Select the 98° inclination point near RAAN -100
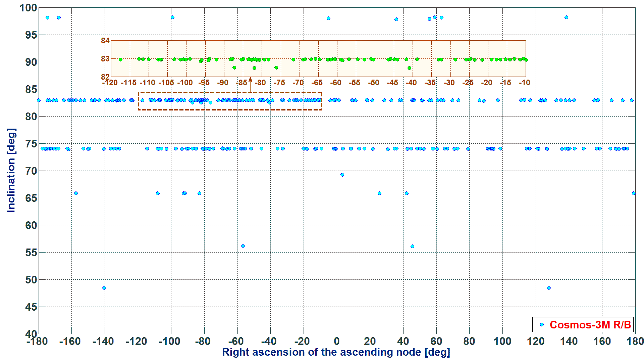The image size is (644, 360). point(172,17)
